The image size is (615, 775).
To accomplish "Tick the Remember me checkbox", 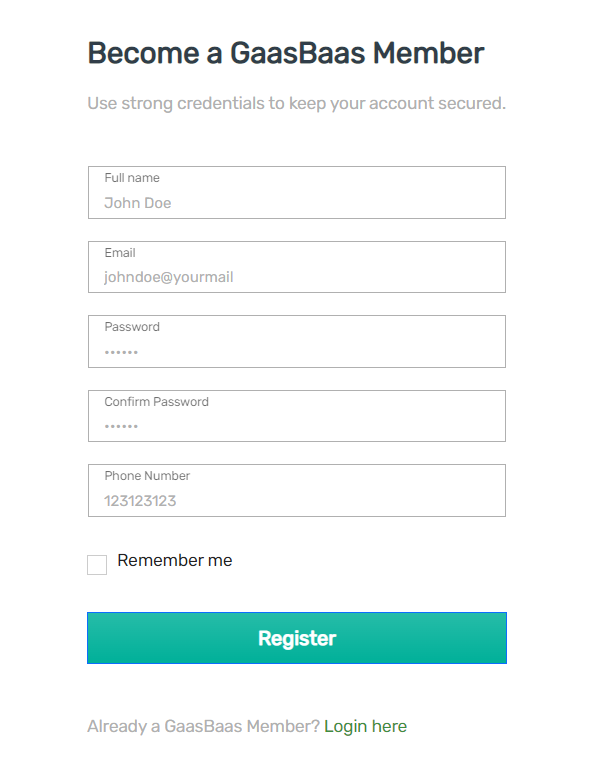I will tap(97, 565).
